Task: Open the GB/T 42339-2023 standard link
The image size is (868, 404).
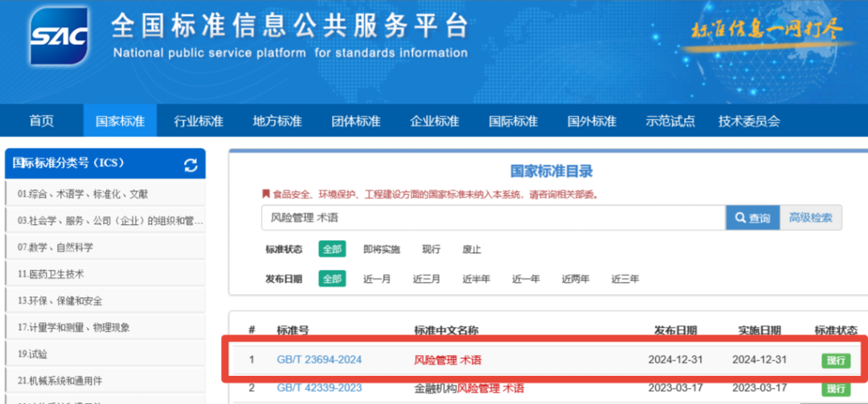Action: pyautogui.click(x=319, y=389)
